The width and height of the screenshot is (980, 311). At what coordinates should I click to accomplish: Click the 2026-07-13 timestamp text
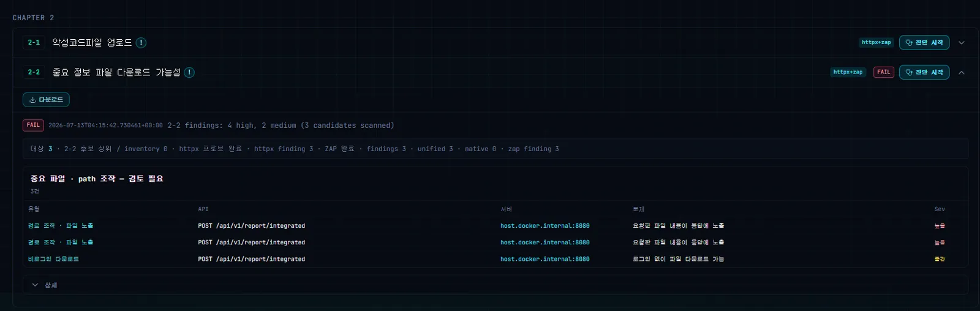click(105, 126)
